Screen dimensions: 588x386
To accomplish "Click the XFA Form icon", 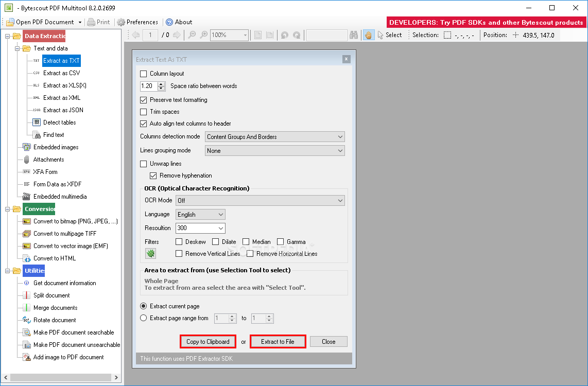I will pyautogui.click(x=26, y=172).
